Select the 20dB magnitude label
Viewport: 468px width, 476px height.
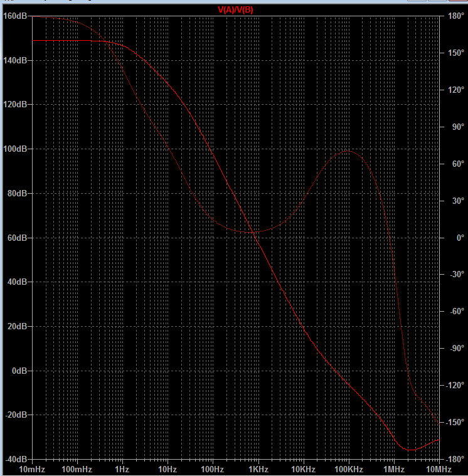(x=17, y=326)
